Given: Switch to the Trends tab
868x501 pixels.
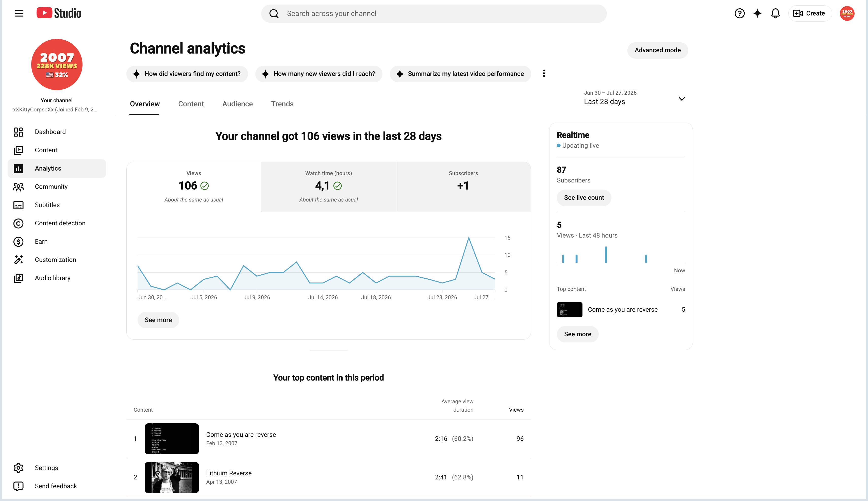Looking at the screenshot, I should pos(282,104).
